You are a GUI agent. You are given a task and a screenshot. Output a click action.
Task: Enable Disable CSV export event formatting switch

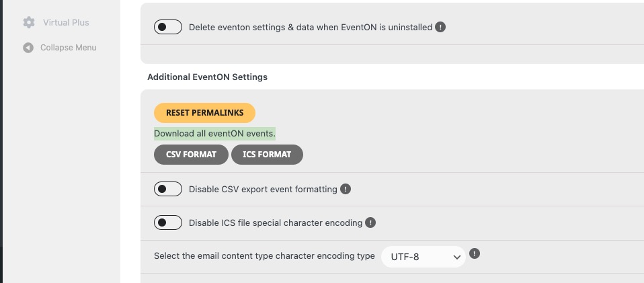point(168,189)
